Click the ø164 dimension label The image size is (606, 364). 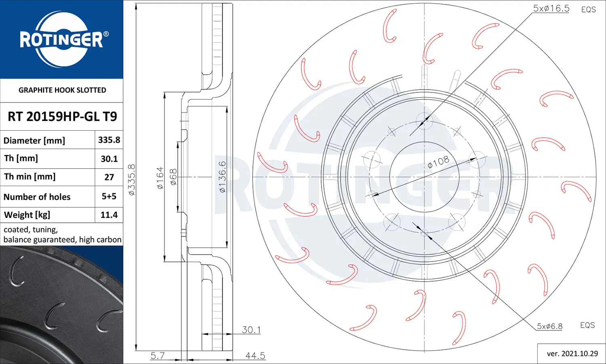[x=160, y=178]
